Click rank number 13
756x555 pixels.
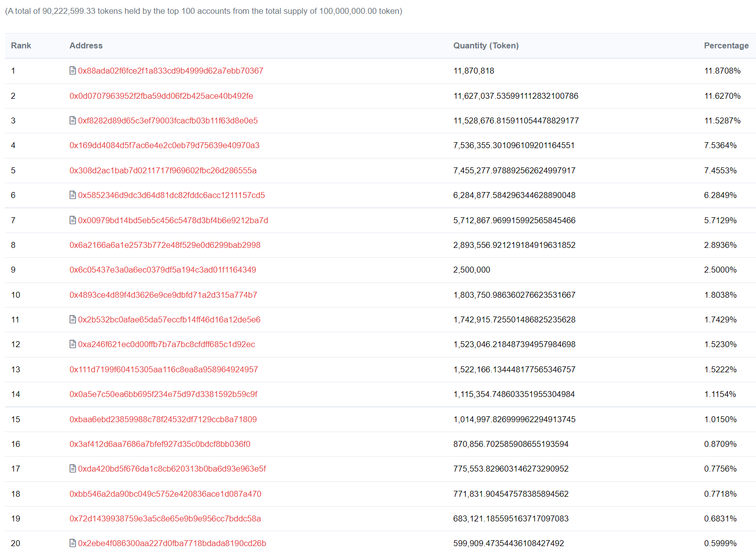(16, 369)
